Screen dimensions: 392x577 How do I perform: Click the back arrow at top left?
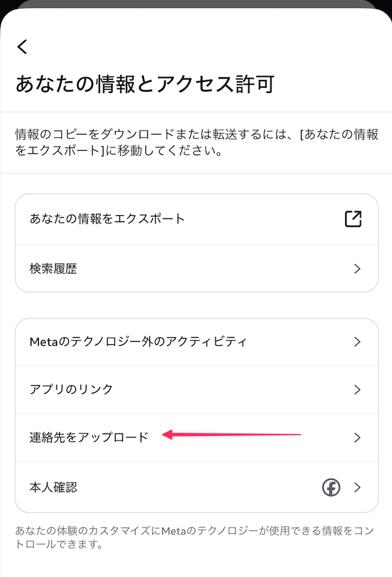click(x=21, y=46)
